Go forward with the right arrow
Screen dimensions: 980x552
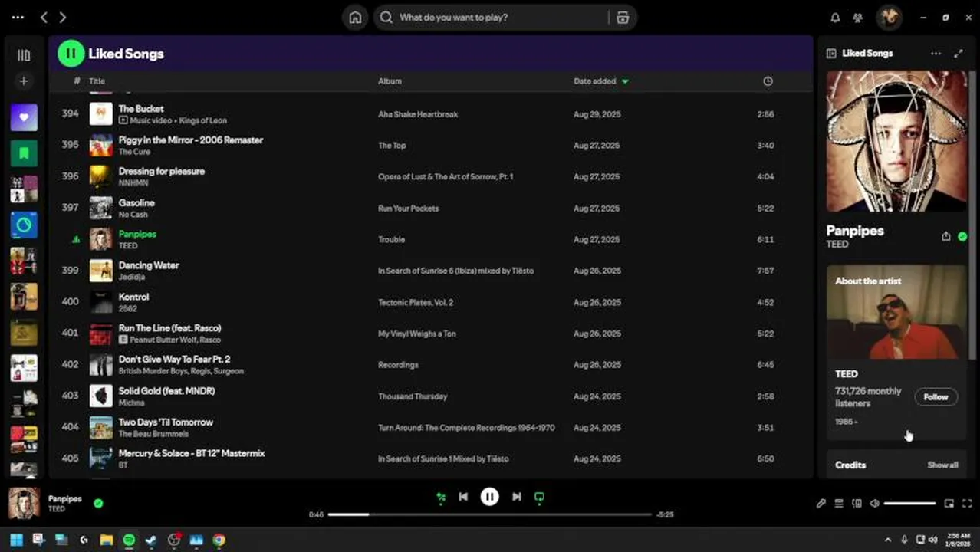[x=63, y=17]
